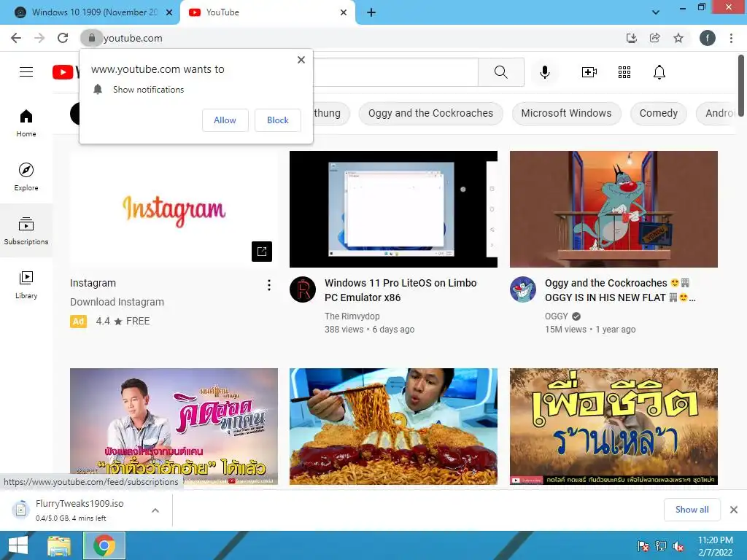
Task: Select the YouTube browser tab
Action: point(267,12)
